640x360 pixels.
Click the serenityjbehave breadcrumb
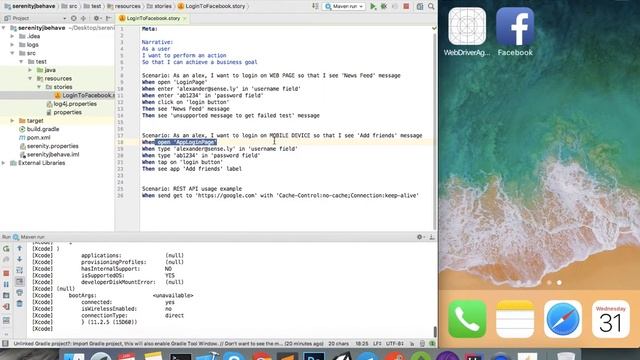tap(29, 6)
